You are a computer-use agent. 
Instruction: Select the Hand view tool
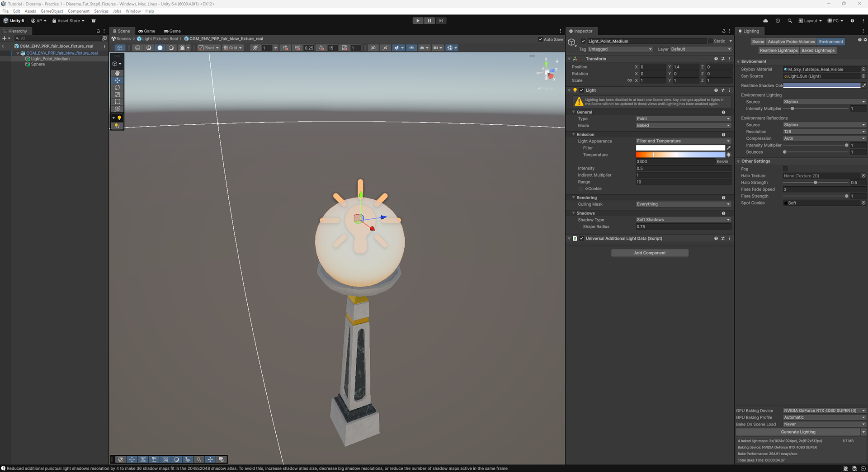coord(117,73)
